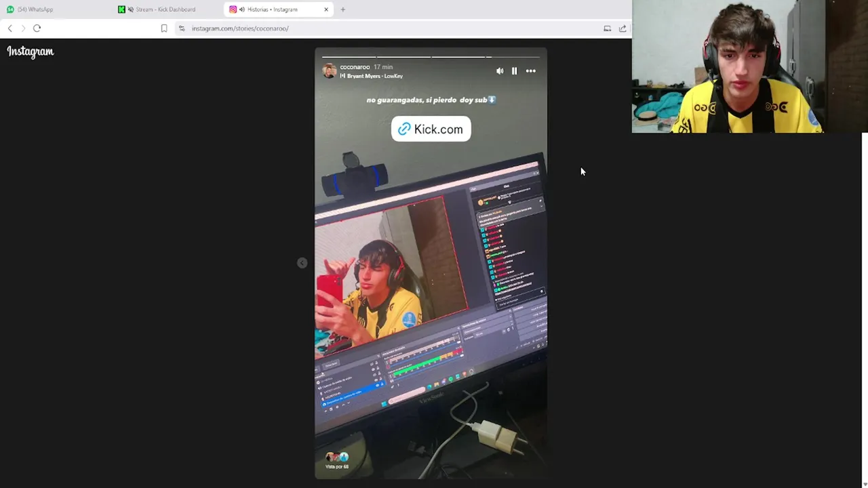Open Instagram home logo

tap(31, 52)
